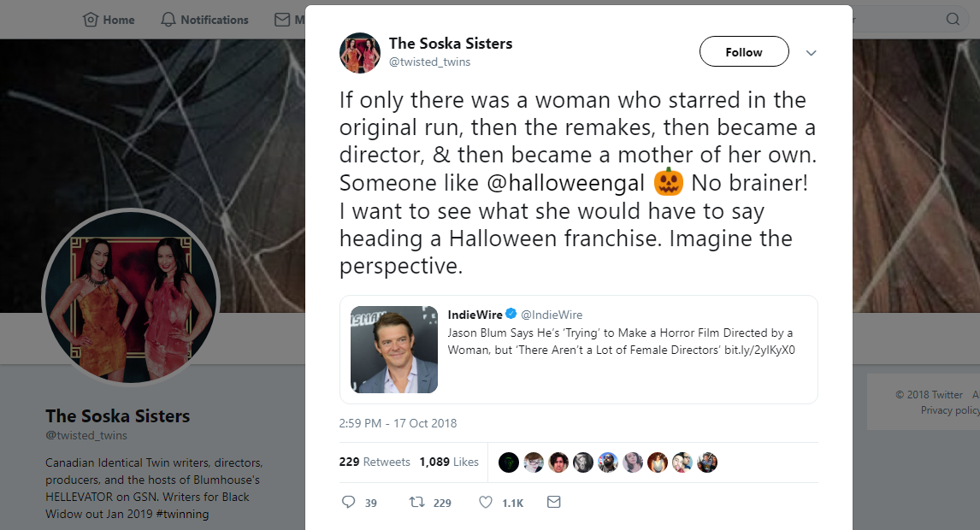Screen dimensions: 980x530
Task: View the 1,089 Likes list
Action: pos(449,462)
